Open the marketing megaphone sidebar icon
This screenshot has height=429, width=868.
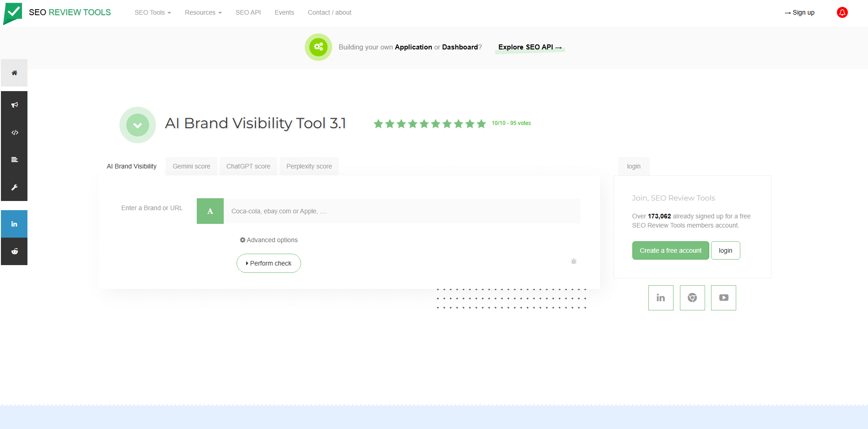(x=14, y=104)
